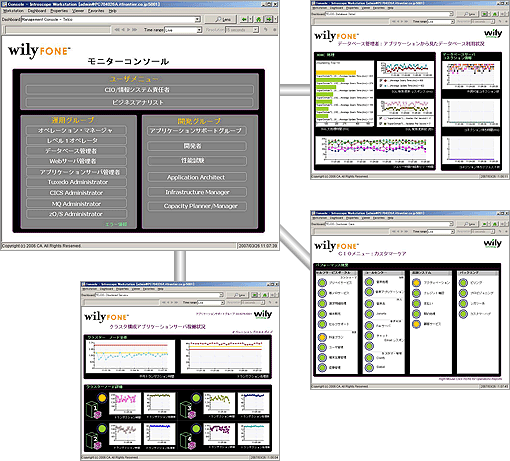Open Favorites menu in main console window

point(96,11)
